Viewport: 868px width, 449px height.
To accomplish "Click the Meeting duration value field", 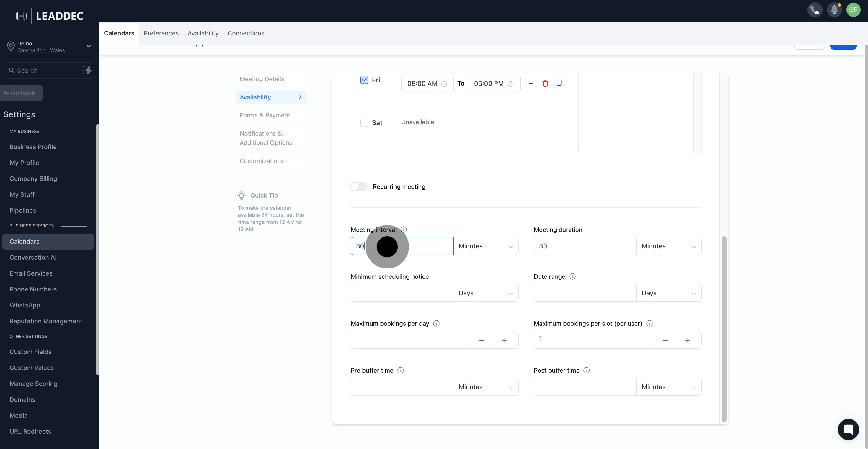I will point(585,246).
